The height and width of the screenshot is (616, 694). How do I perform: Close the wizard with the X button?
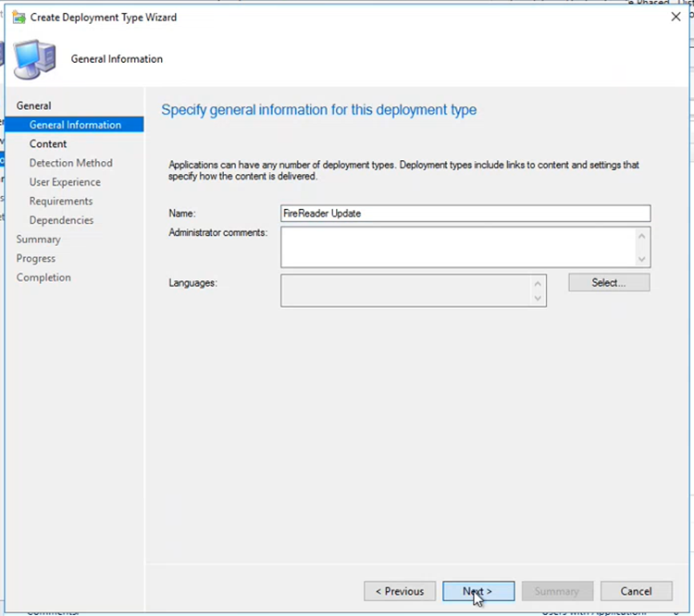pos(675,17)
